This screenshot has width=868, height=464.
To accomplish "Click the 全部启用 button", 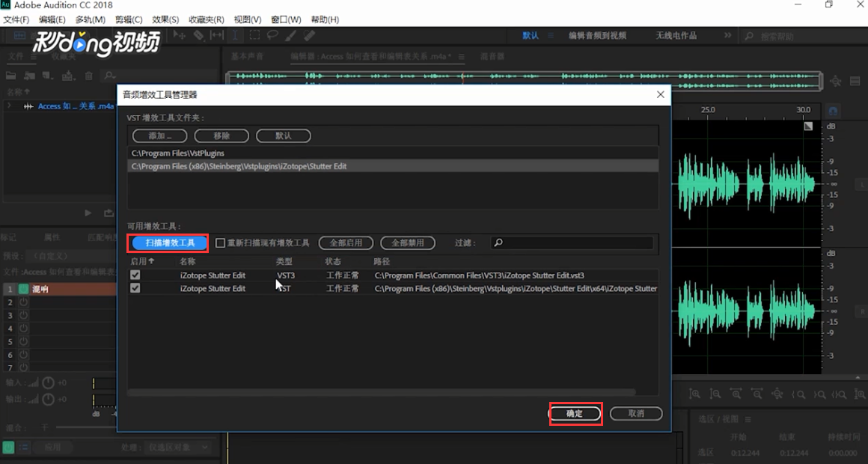I will click(346, 243).
